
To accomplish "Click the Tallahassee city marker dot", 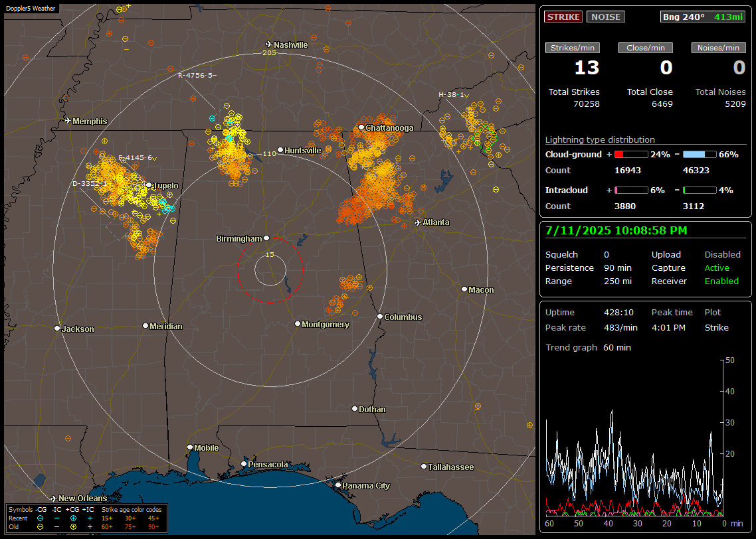I will 424,466.
